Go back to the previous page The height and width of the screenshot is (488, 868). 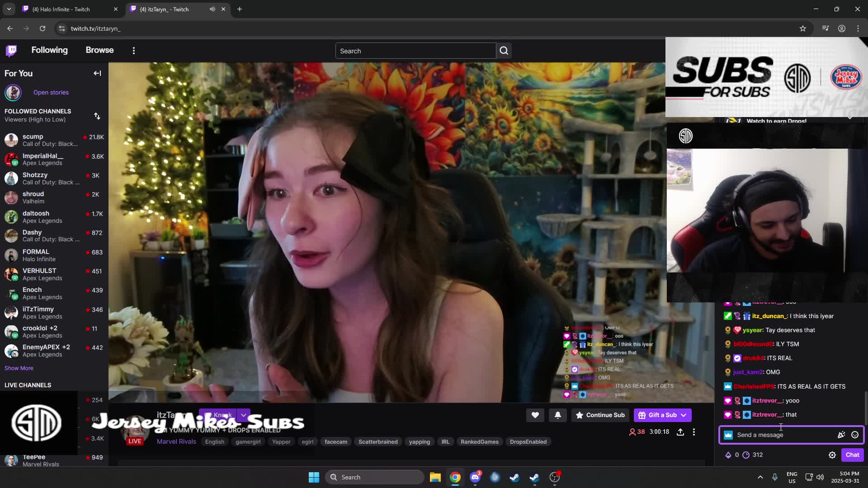click(x=10, y=28)
